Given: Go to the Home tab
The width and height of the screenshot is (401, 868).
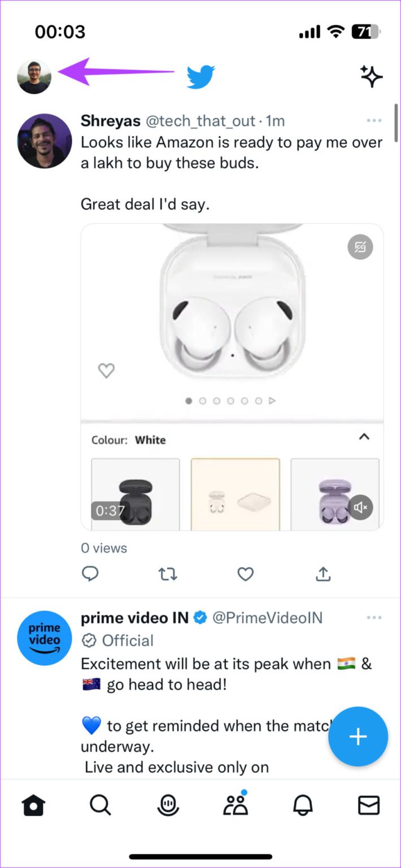Looking at the screenshot, I should point(33,805).
